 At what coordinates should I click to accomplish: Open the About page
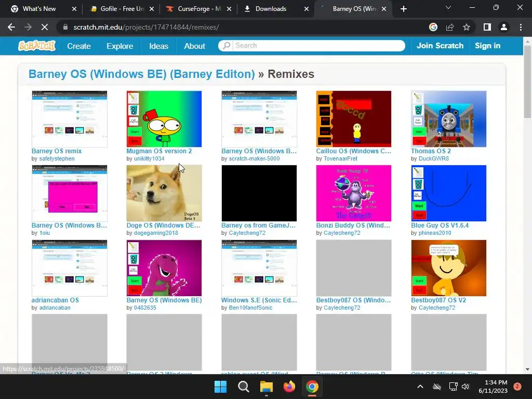click(x=194, y=46)
